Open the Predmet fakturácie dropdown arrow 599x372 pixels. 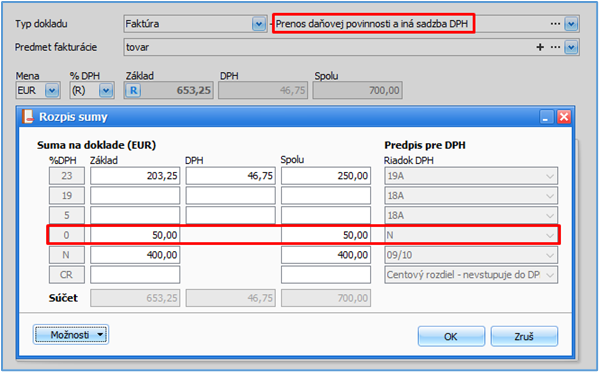[571, 47]
